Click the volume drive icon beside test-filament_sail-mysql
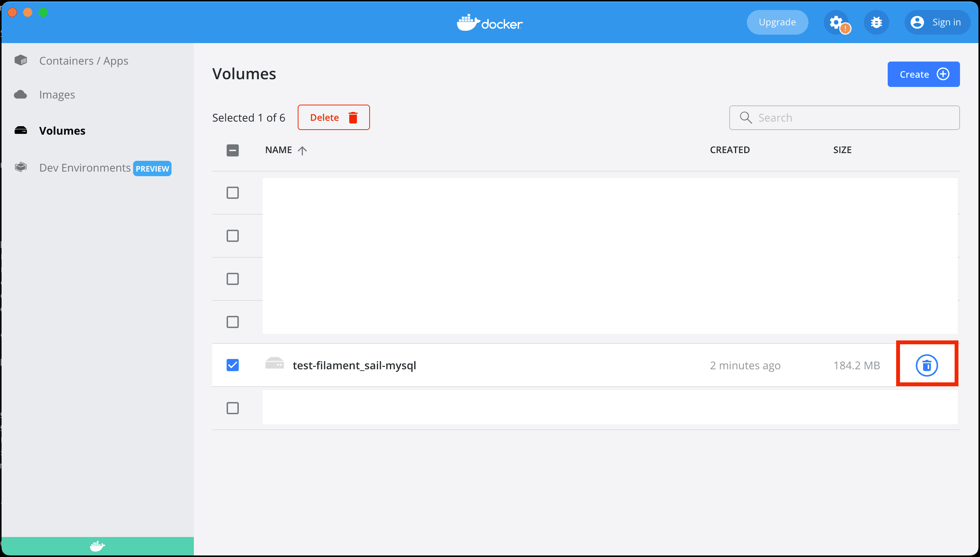 (x=275, y=364)
